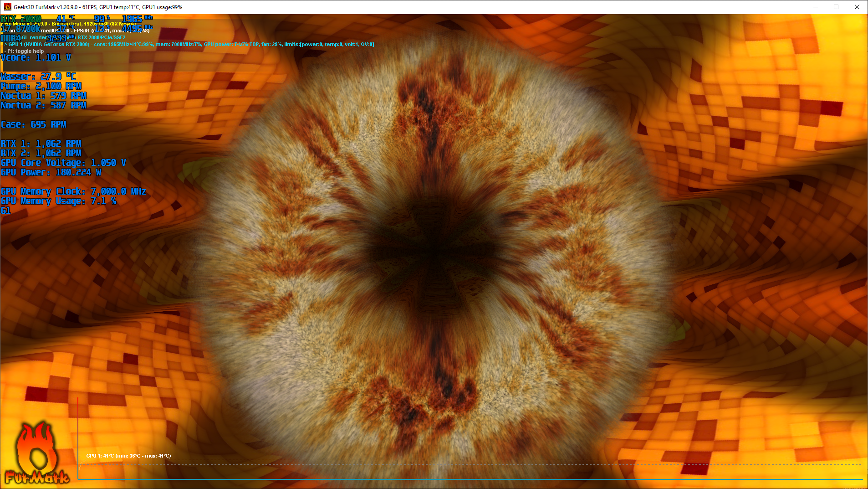The height and width of the screenshot is (489, 868).
Task: Click the GPU Power 180.224 W readout
Action: point(51,172)
